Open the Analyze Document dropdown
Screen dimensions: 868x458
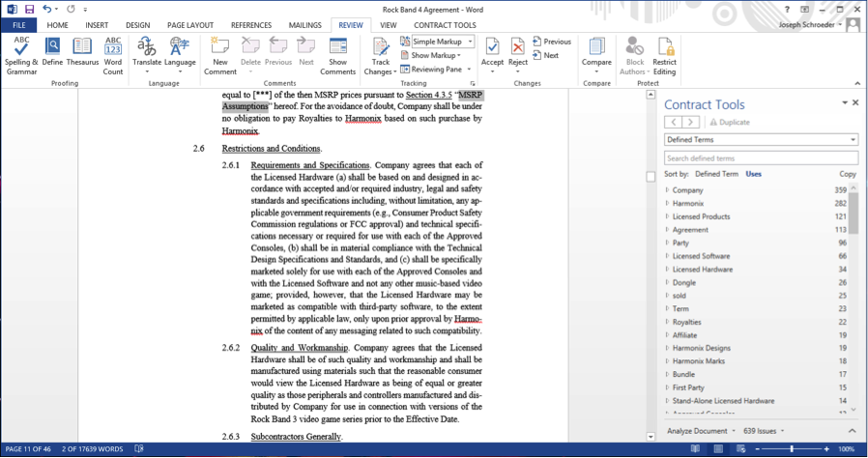tap(701, 431)
